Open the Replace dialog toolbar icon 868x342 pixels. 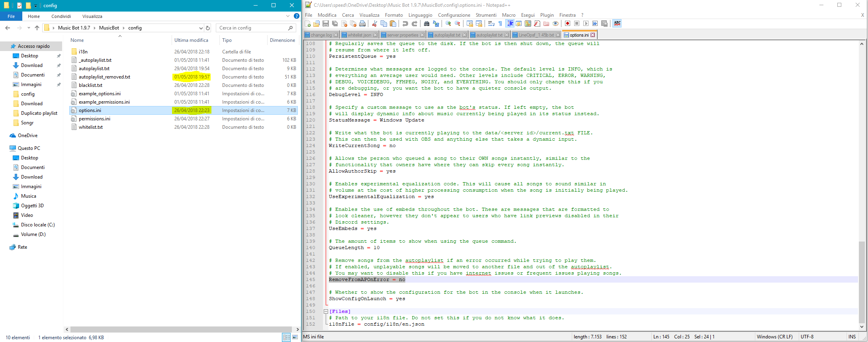click(436, 24)
